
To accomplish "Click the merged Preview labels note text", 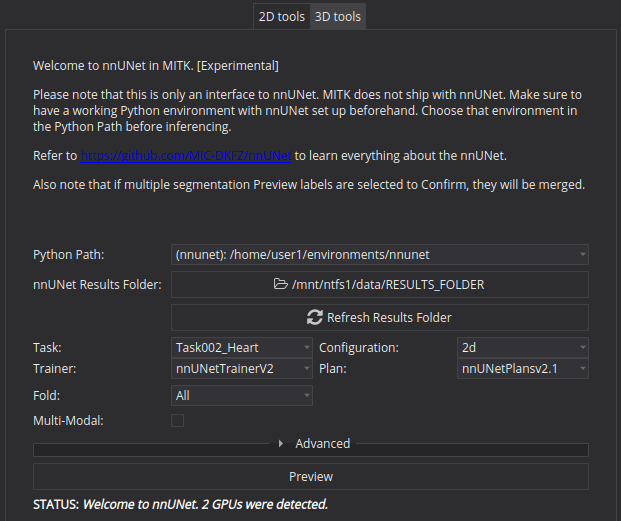I will 309,185.
